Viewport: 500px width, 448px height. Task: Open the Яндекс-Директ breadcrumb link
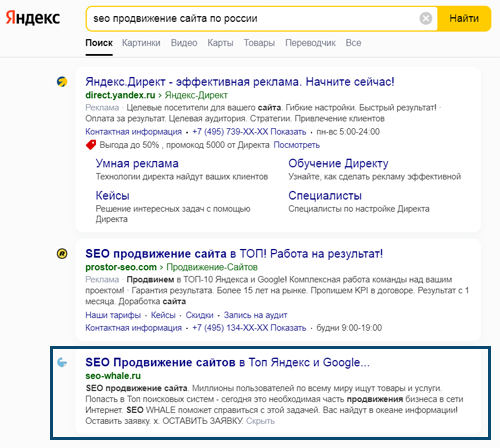coord(196,95)
